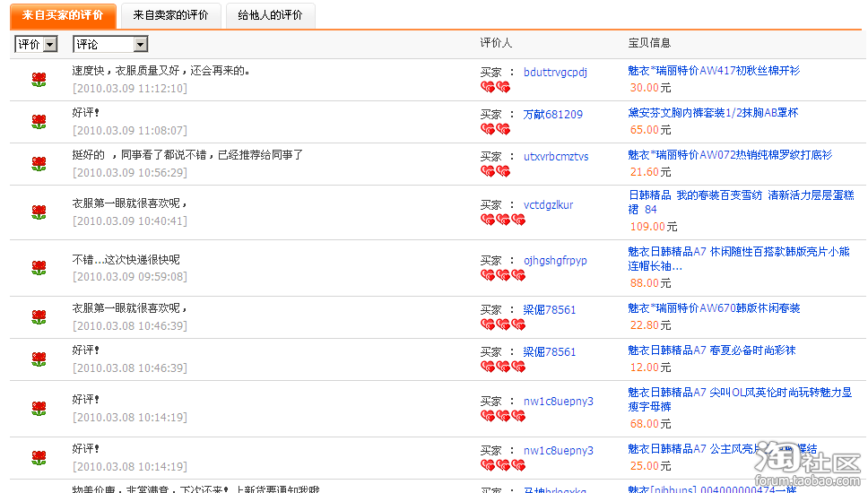Click heart rating icons under buyer 万献681209

coord(495,129)
